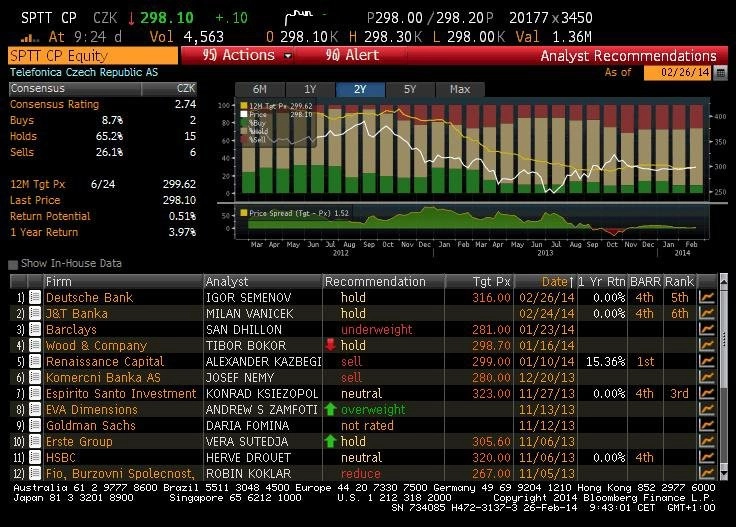Open the Wood & Company firm link
The height and width of the screenshot is (527, 736).
(x=96, y=345)
